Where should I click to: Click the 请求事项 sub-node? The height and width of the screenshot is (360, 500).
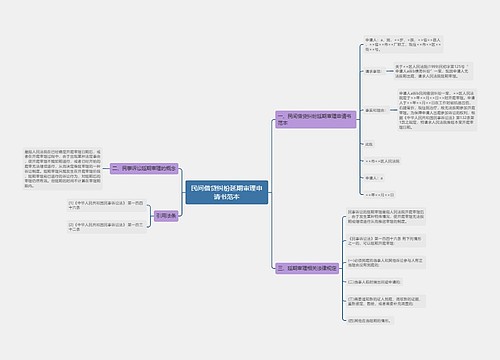click(x=373, y=71)
